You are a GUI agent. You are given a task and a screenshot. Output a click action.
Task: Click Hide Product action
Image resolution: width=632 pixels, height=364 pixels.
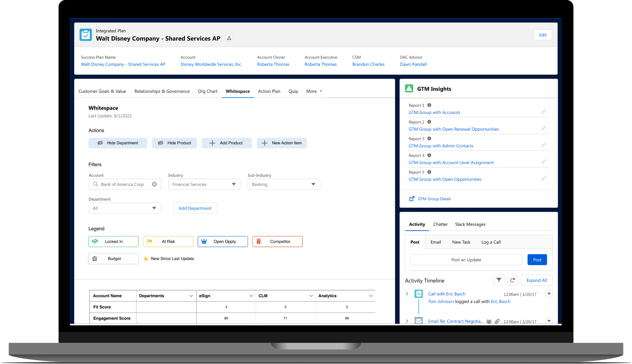(174, 143)
